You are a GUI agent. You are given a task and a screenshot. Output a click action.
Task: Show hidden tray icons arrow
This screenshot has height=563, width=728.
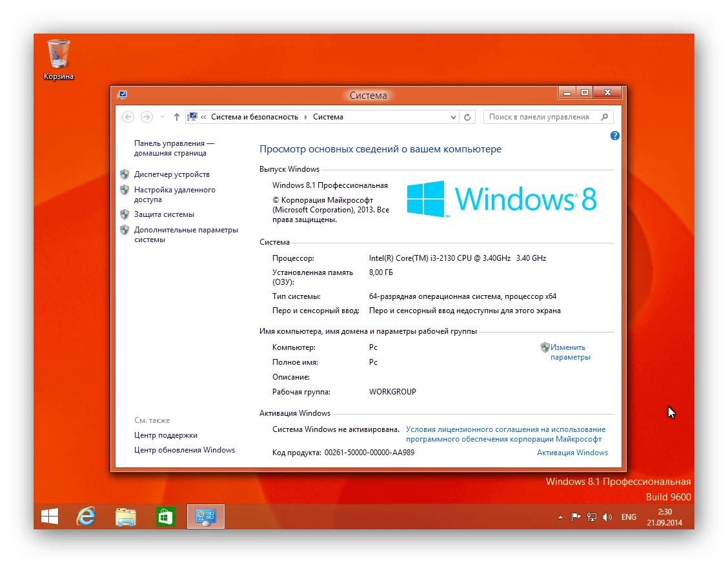560,517
